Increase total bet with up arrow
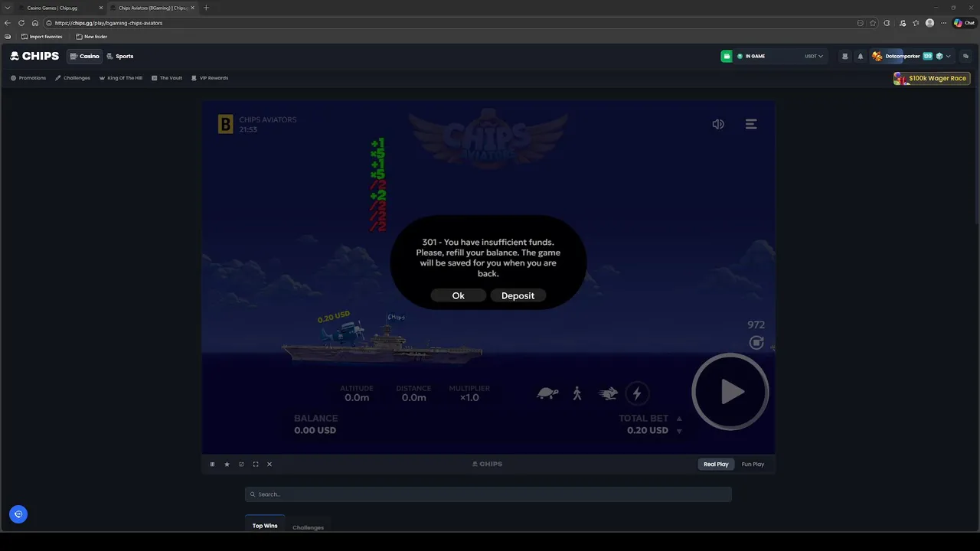 (x=679, y=419)
